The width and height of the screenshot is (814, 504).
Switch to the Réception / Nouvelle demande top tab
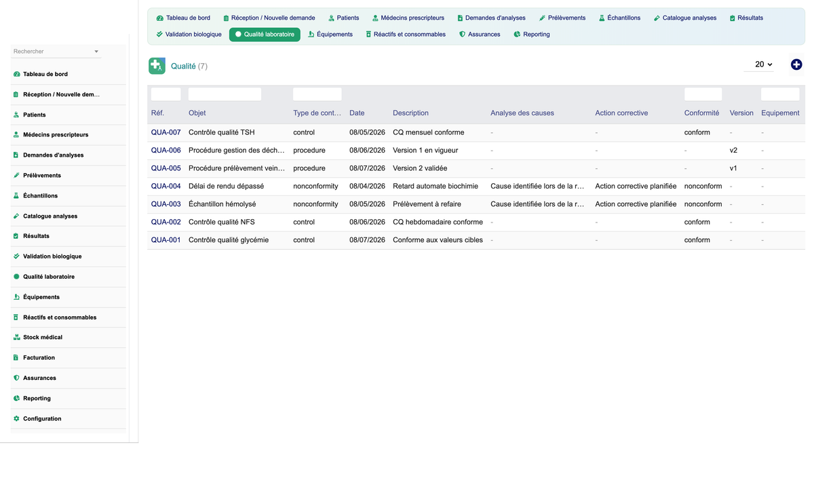coord(269,18)
